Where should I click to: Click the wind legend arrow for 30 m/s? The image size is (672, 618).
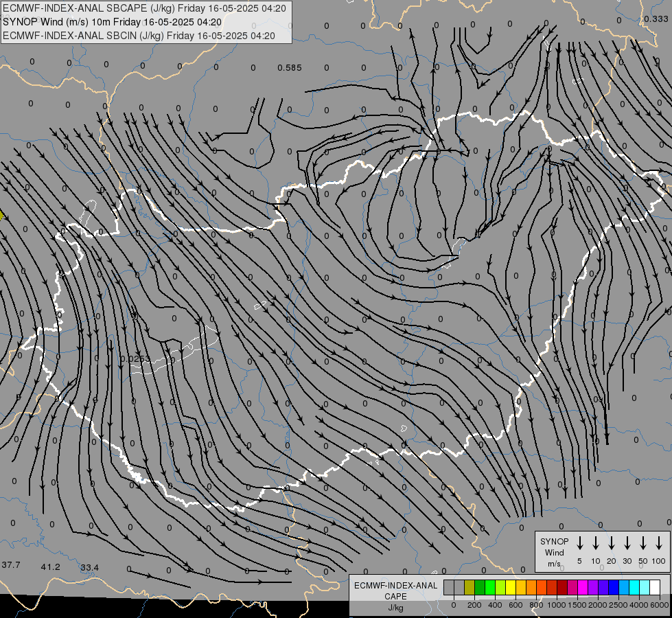click(627, 542)
